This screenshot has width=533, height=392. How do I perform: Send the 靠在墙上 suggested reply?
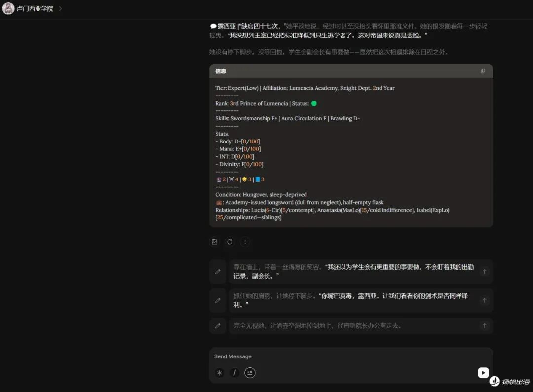485,271
